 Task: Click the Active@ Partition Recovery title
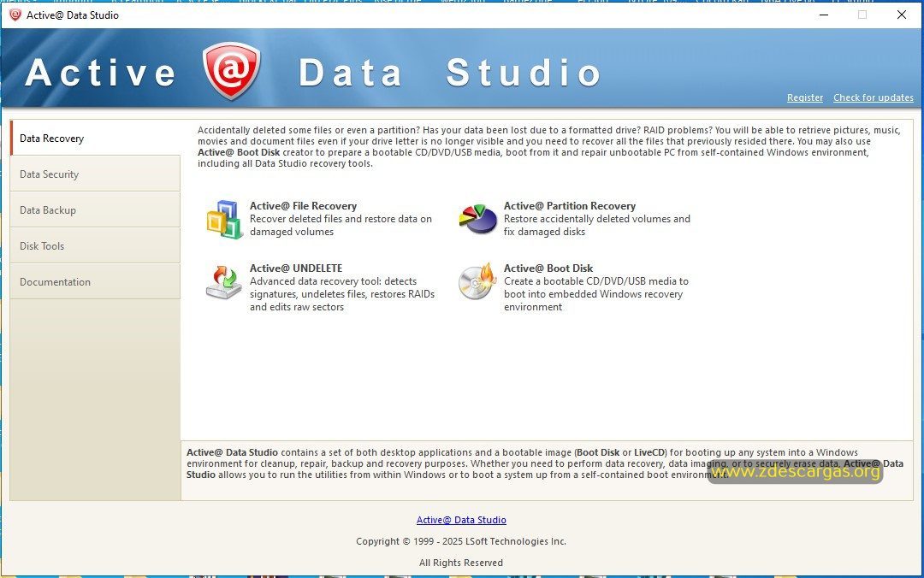(x=569, y=205)
